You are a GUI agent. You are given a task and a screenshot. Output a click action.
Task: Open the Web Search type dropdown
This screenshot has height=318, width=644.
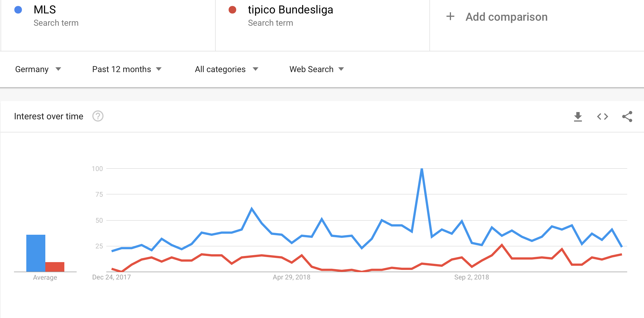point(316,69)
